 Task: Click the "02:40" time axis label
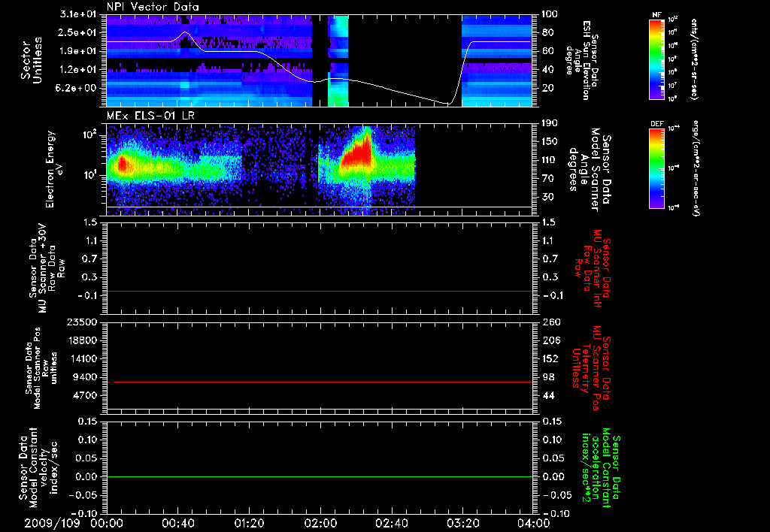(391, 523)
